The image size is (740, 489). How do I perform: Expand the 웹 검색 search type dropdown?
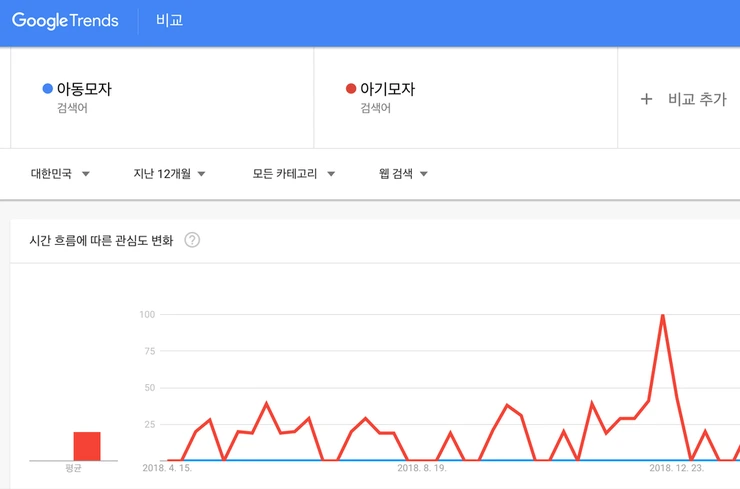coord(403,174)
